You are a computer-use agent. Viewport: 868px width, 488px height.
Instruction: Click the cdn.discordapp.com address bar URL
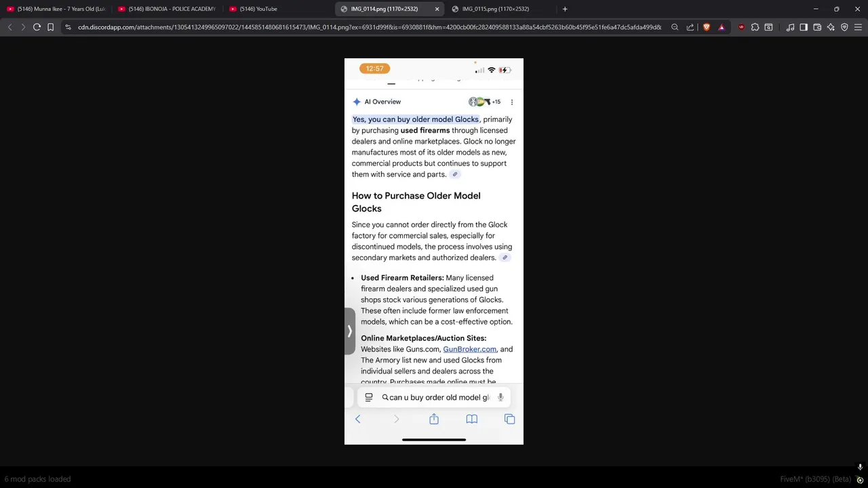[x=370, y=27]
